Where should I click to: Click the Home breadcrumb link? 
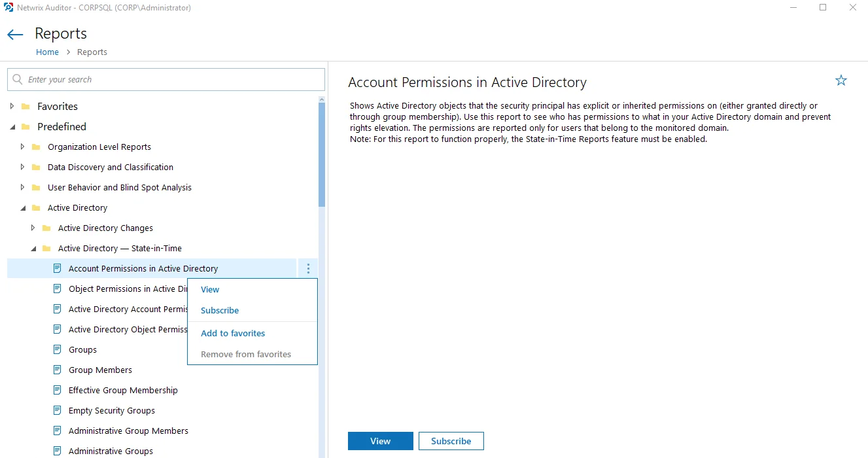47,52
